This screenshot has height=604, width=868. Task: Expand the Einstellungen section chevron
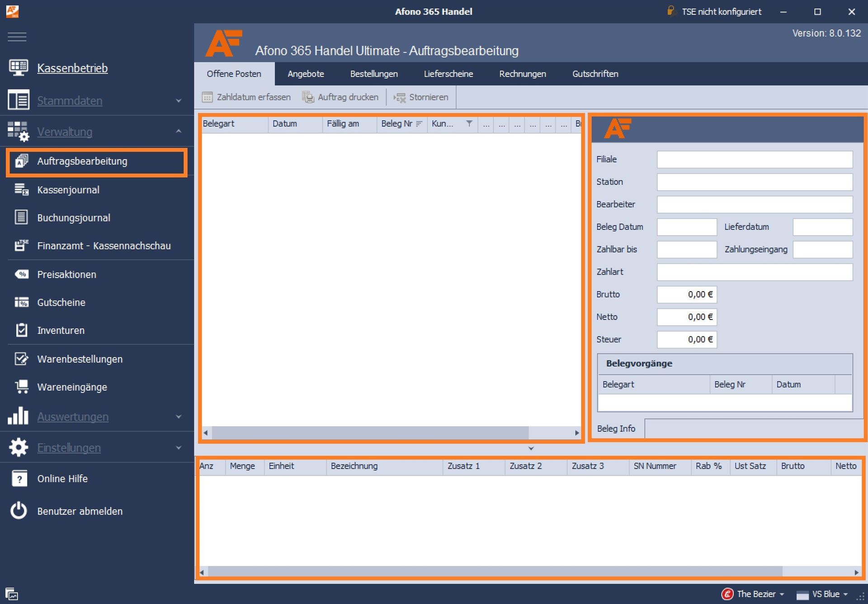179,448
